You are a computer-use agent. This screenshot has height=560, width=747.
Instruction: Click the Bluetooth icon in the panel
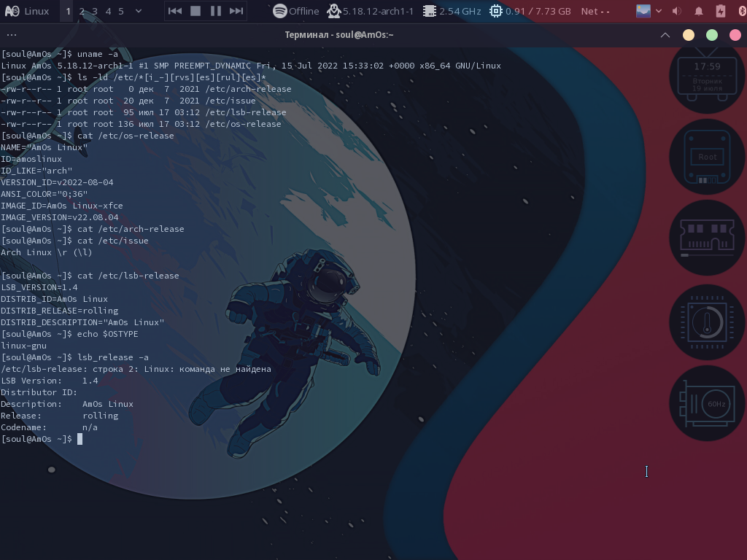tap(742, 11)
